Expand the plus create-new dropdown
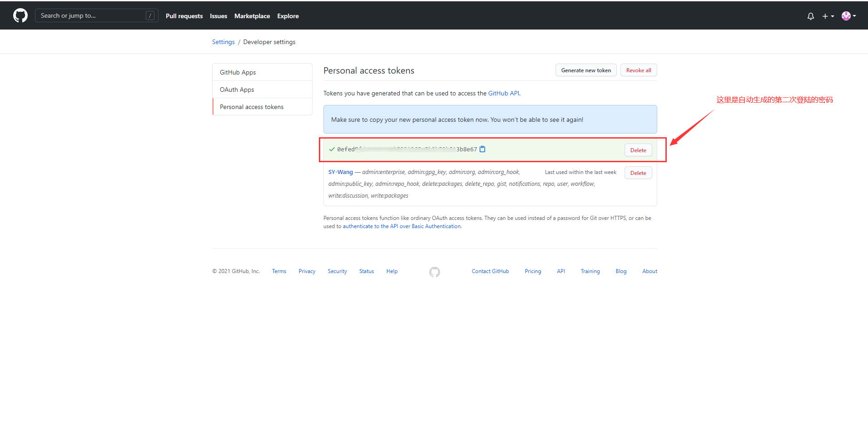 [x=828, y=16]
